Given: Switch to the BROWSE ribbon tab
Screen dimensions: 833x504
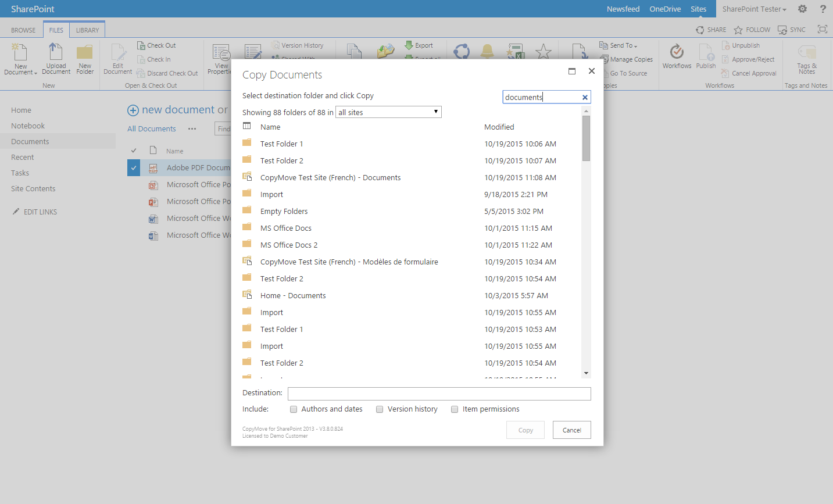Looking at the screenshot, I should click(23, 30).
